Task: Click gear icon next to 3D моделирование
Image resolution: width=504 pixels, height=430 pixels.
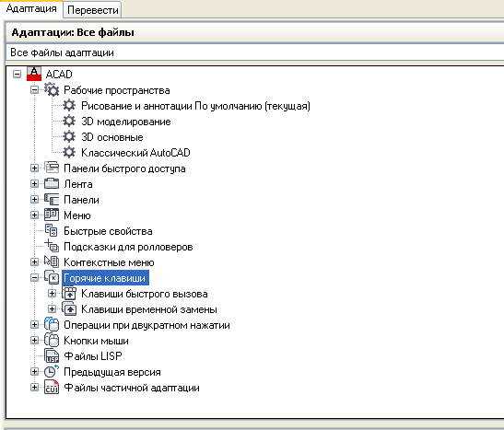Action: 69,121
